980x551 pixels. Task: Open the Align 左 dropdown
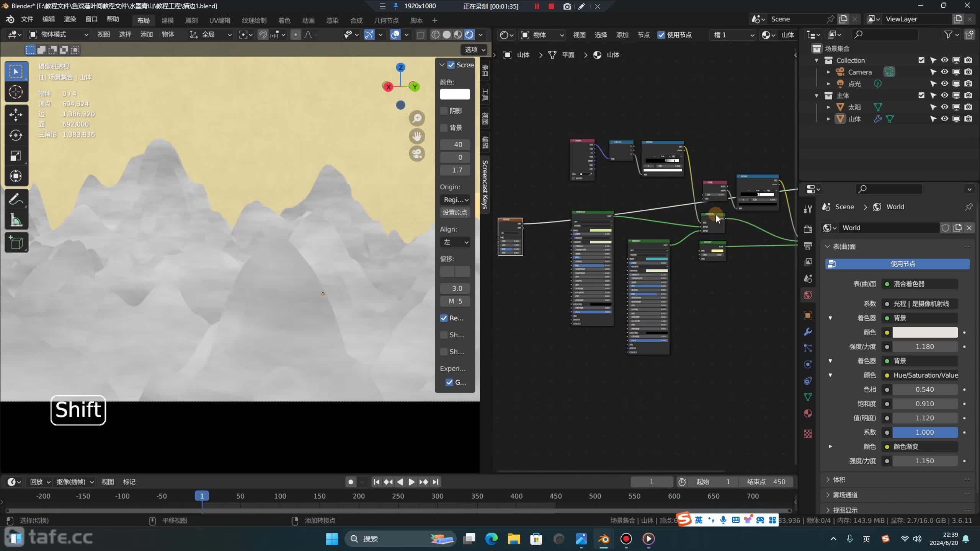[x=455, y=242]
